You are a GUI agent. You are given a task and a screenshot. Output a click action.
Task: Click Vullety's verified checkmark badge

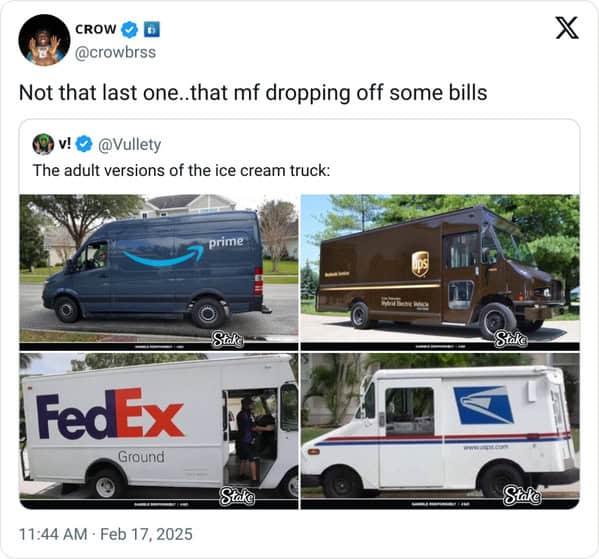(84, 144)
